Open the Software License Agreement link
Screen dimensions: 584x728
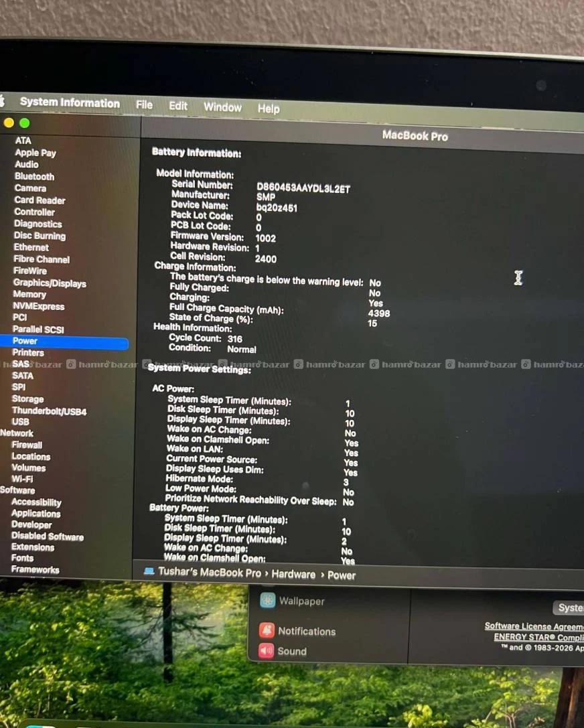coord(534,626)
